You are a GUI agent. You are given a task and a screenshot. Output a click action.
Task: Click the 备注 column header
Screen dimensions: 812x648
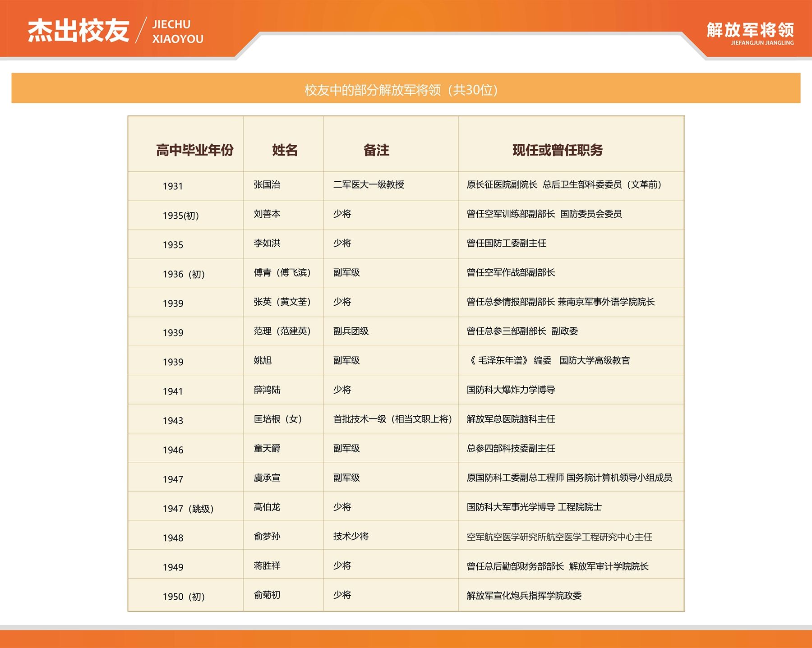[376, 150]
